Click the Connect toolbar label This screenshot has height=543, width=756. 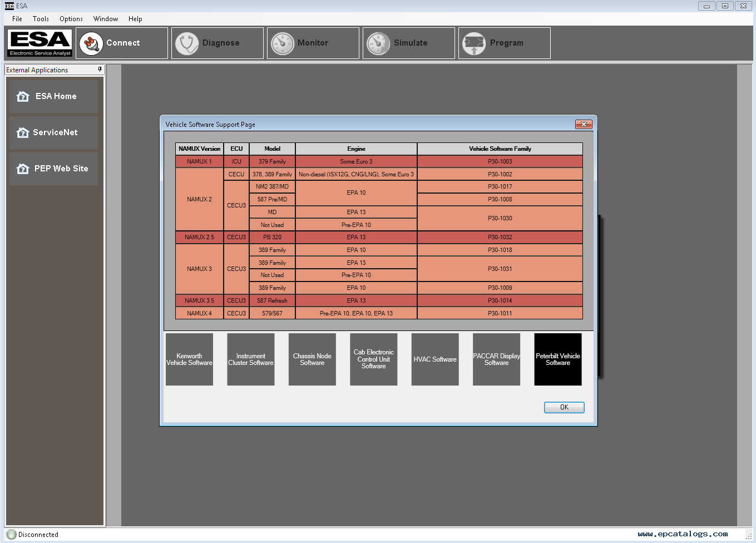point(123,43)
